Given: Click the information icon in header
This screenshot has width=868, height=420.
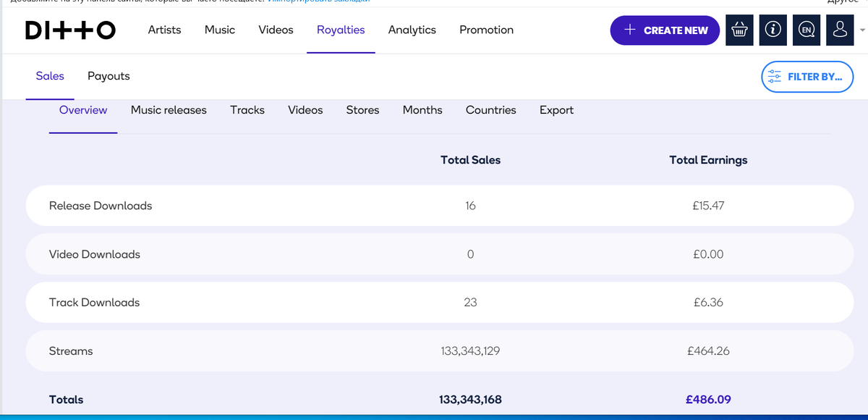Looking at the screenshot, I should tap(773, 30).
